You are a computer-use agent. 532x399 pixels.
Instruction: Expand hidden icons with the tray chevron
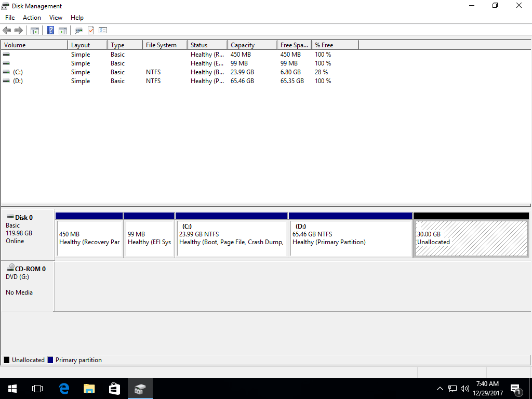[440, 388]
